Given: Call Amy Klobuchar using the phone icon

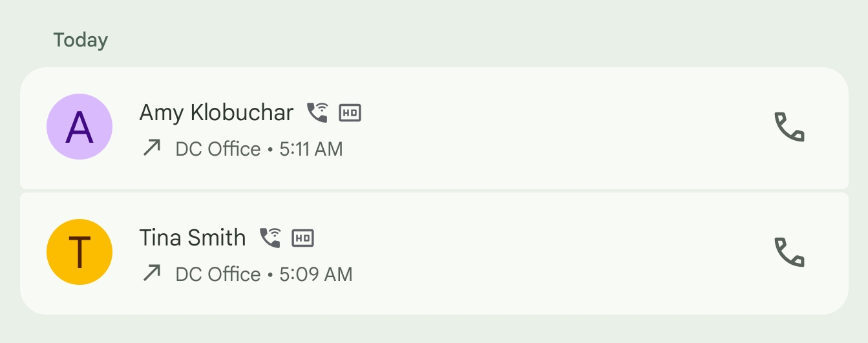Looking at the screenshot, I should [x=789, y=127].
